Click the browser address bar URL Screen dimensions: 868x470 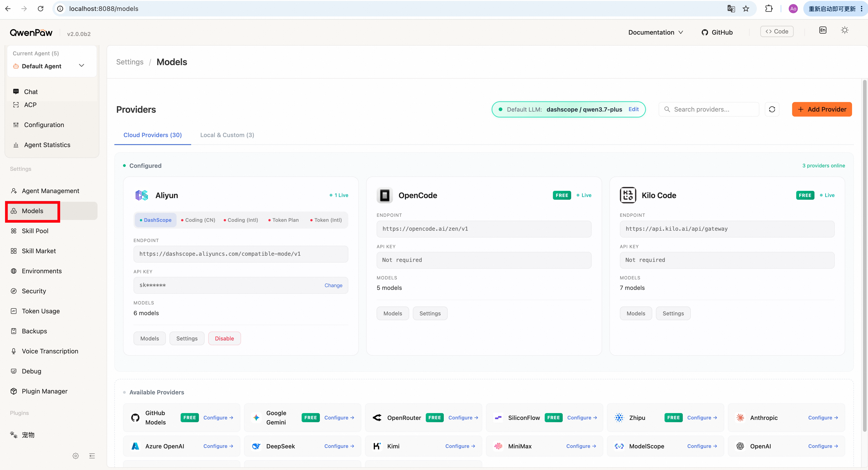point(104,8)
